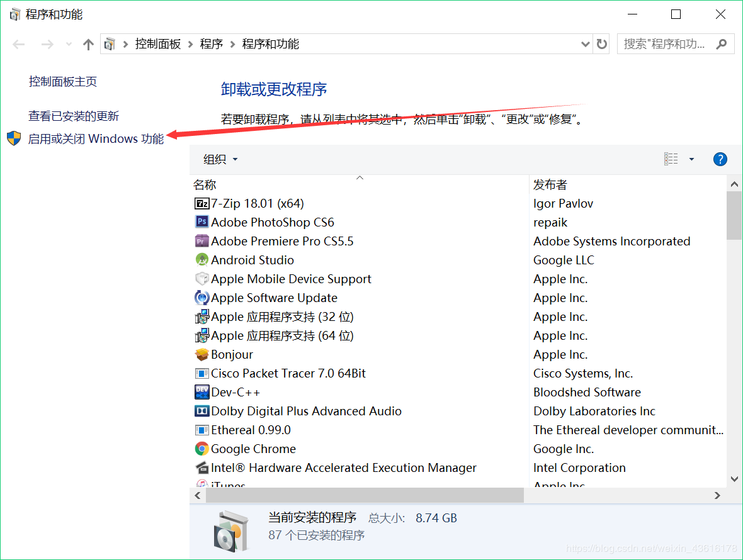Click the Google Chrome icon
Screen dimensions: 743x560
pos(202,448)
